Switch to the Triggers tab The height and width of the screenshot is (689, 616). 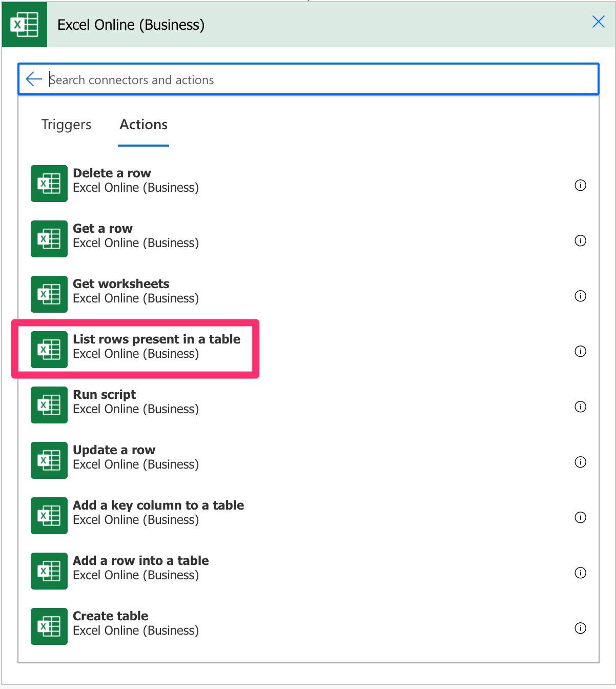pyautogui.click(x=66, y=125)
